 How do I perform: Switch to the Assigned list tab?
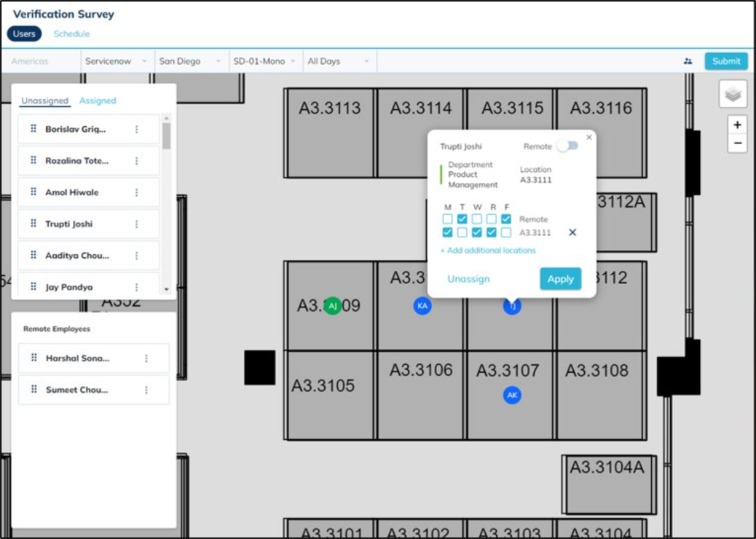[x=98, y=101]
